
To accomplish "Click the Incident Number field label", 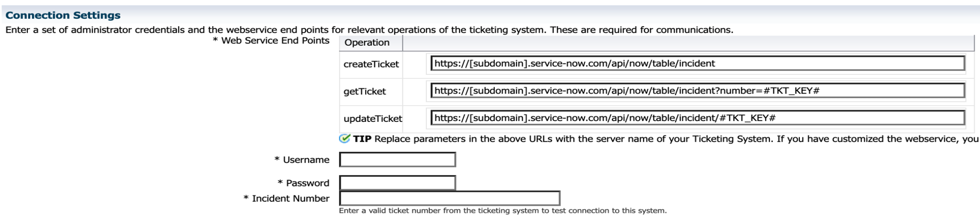I will coord(290,198).
